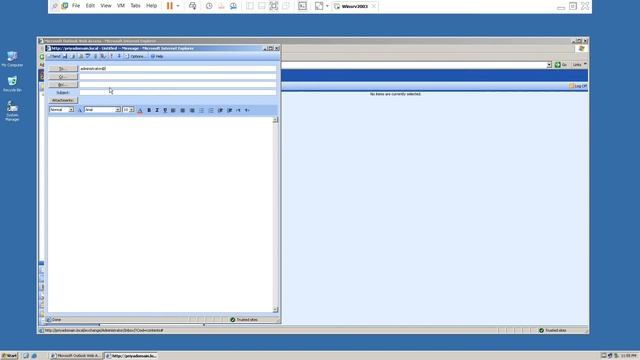
Task: Click the Revert snapshot icon
Action: tap(221, 6)
